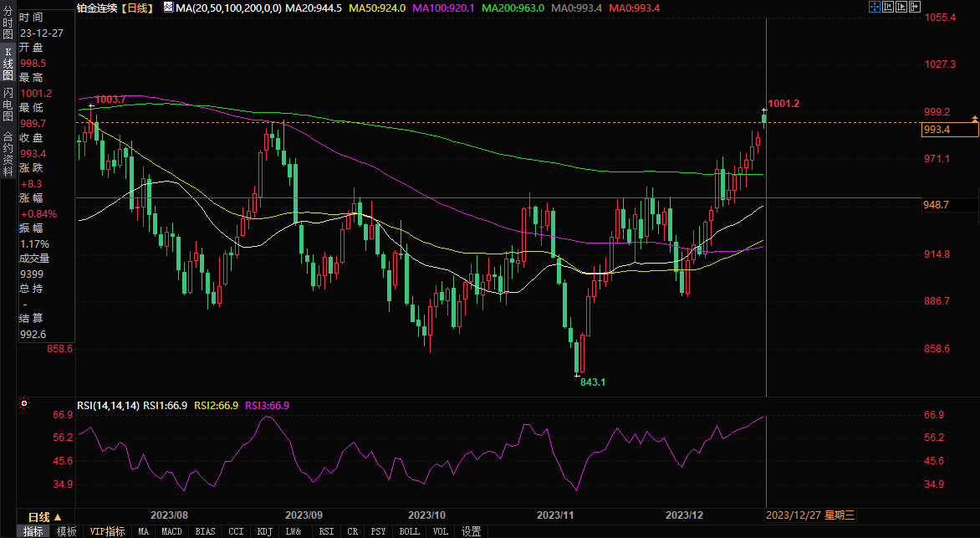Screen dimensions: 980x538
Task: Show the VOL volume indicator
Action: click(x=440, y=531)
